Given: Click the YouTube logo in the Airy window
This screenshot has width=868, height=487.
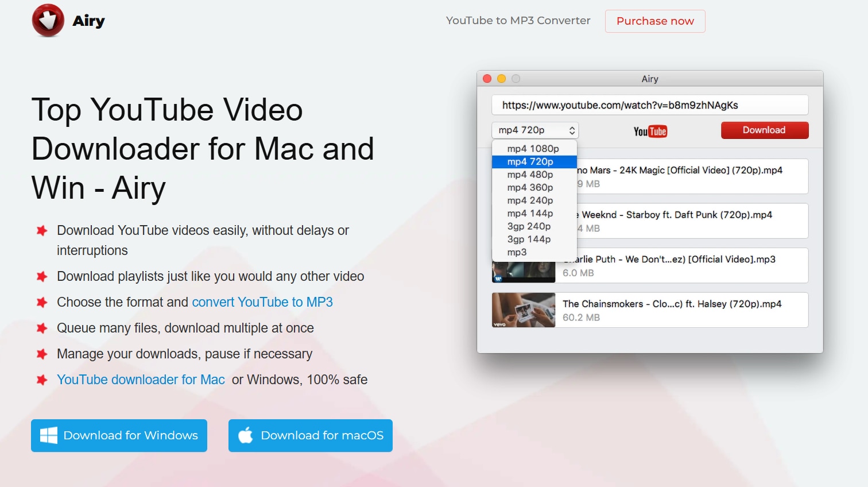Looking at the screenshot, I should pyautogui.click(x=650, y=132).
